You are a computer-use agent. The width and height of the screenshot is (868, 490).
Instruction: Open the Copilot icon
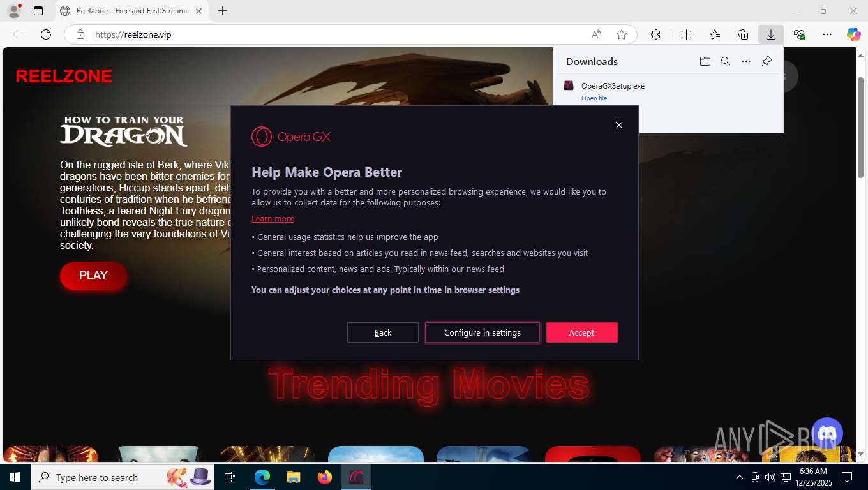pos(853,34)
